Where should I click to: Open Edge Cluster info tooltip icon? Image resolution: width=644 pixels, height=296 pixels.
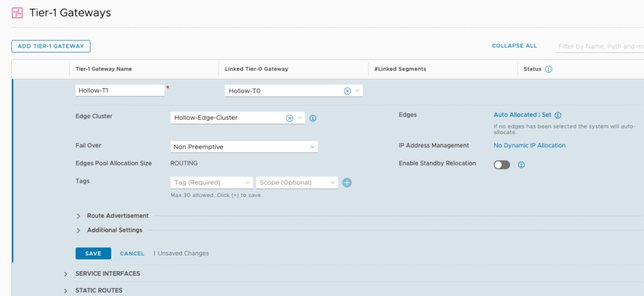(313, 118)
